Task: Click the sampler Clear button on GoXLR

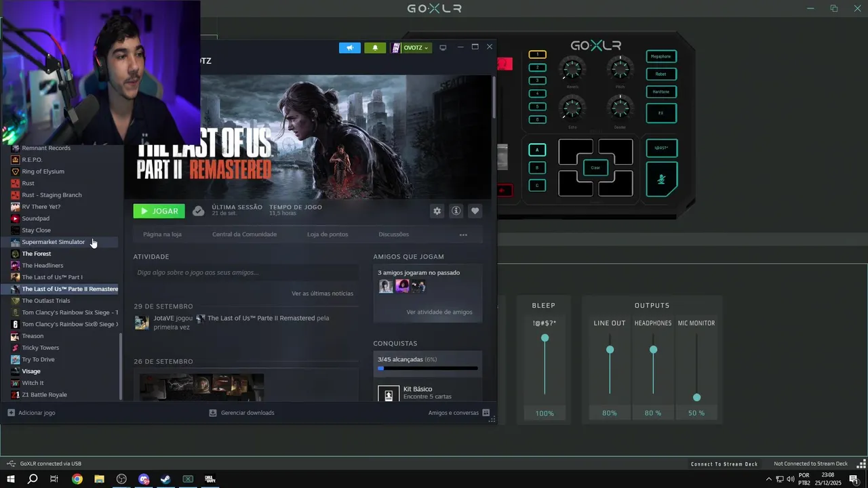Action: [595, 167]
